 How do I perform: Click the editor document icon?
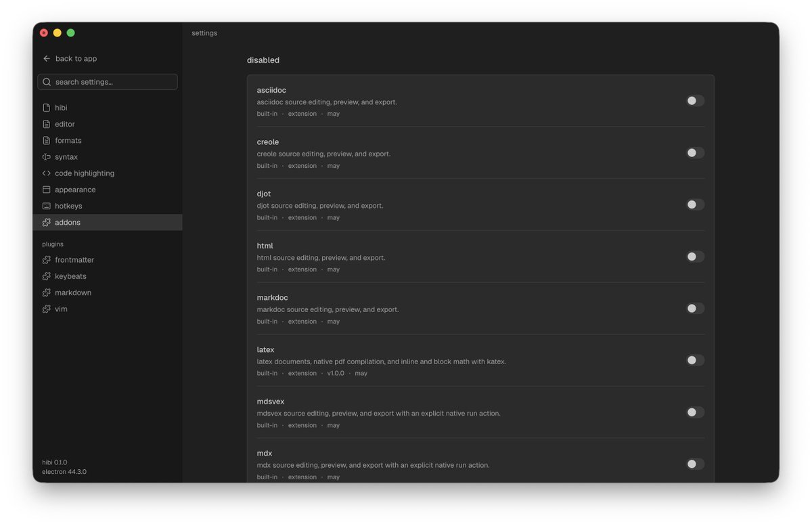coord(47,124)
